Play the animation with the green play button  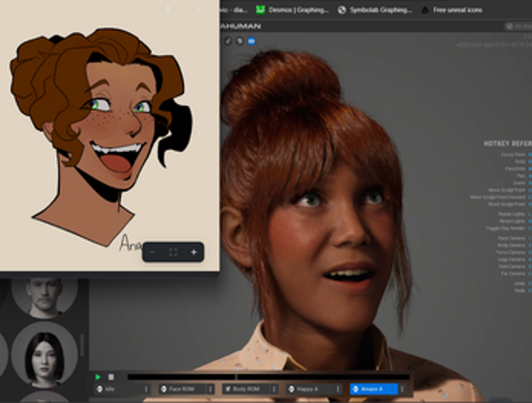pyautogui.click(x=99, y=377)
